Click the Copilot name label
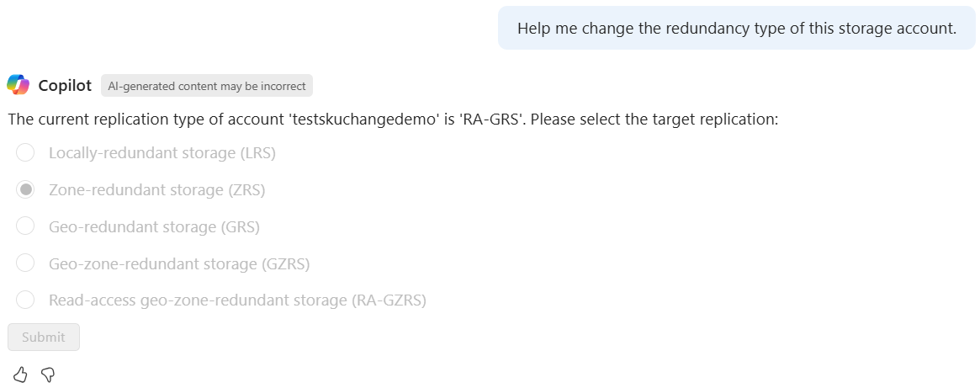The image size is (980, 388). (65, 86)
